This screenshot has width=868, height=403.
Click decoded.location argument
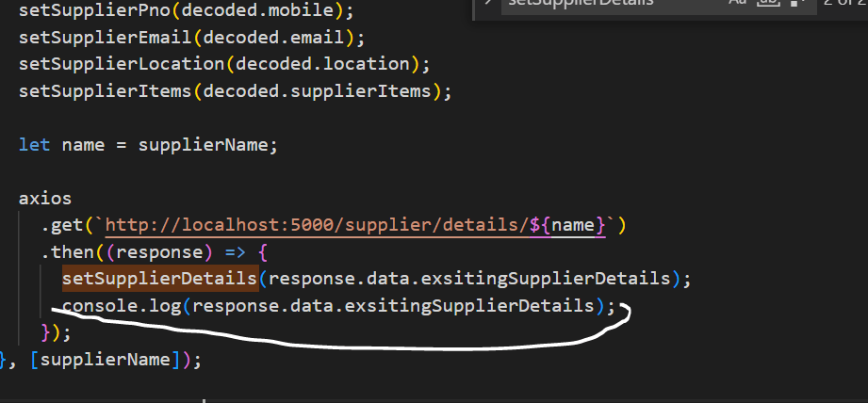(x=322, y=64)
